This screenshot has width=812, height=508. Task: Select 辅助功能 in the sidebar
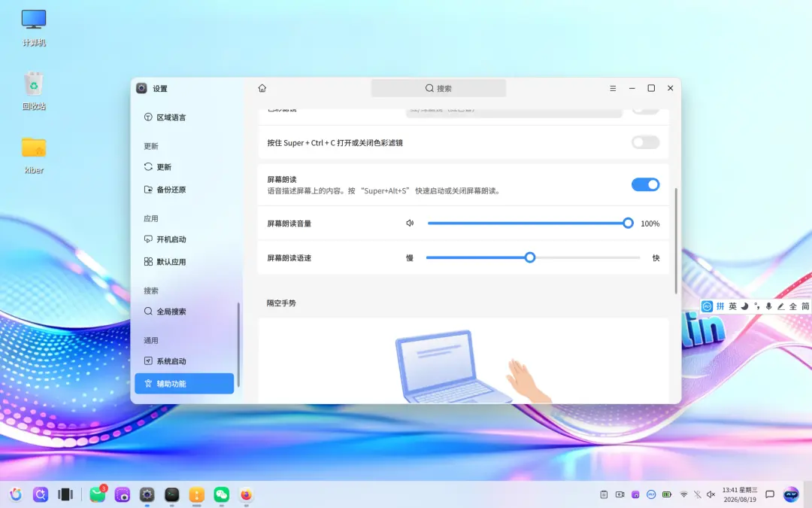[184, 384]
